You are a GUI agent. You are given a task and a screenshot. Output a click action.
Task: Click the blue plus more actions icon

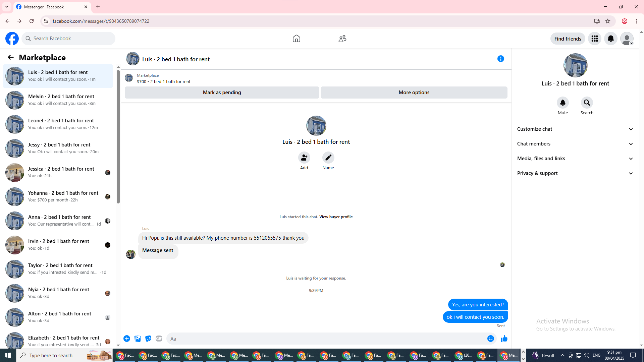(127, 339)
